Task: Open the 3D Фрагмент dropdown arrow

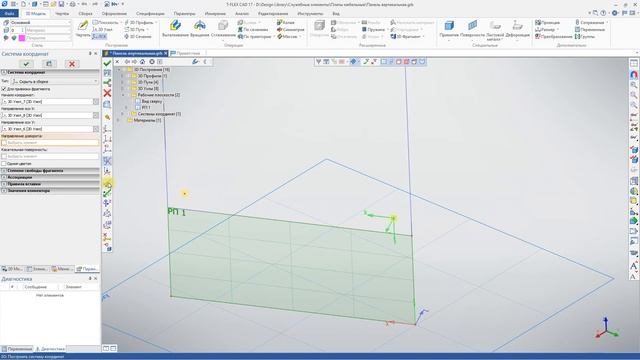Action: pyautogui.click(x=423, y=36)
